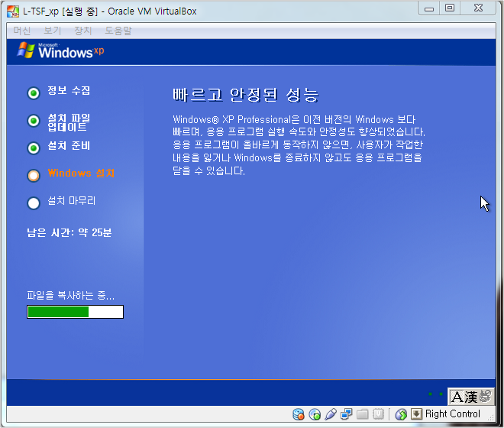The image size is (504, 428).
Task: Click the '설치 준비' step label
Action: (x=69, y=146)
